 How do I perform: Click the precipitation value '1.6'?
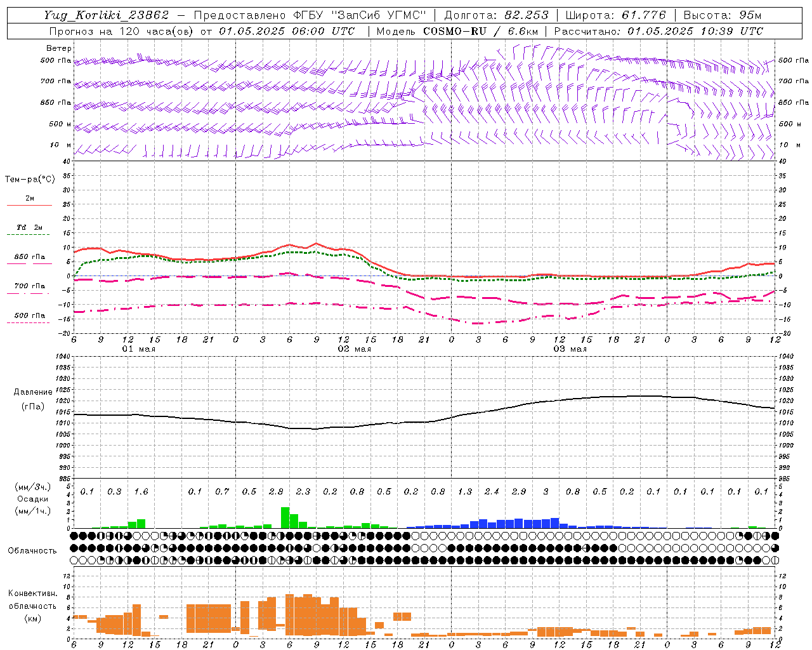[141, 492]
